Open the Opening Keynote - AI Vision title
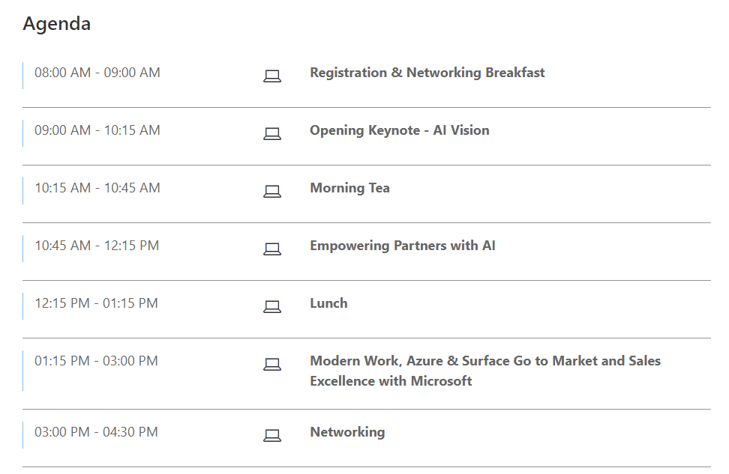Screen dimensions: 729x474 pos(399,130)
